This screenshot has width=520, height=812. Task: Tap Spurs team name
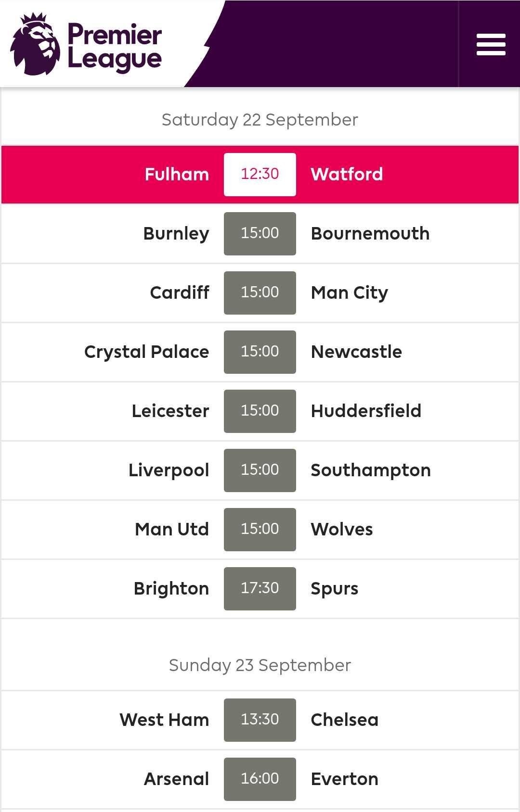[x=334, y=588]
